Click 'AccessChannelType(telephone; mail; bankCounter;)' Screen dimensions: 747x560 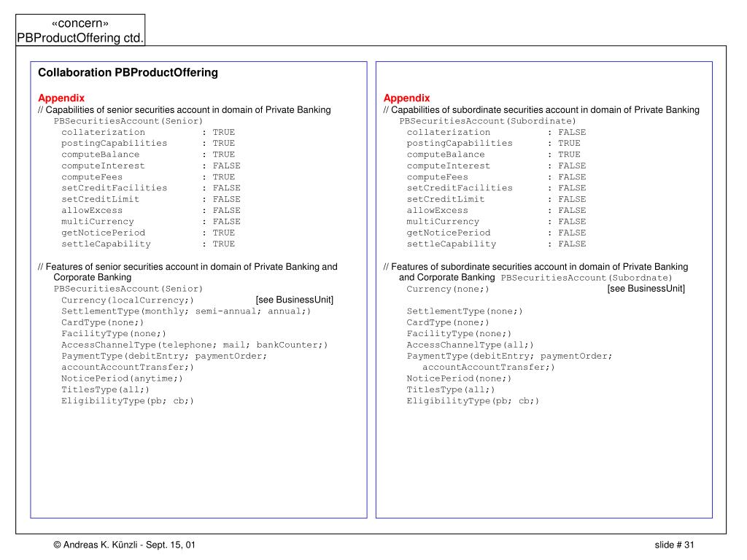coord(194,345)
